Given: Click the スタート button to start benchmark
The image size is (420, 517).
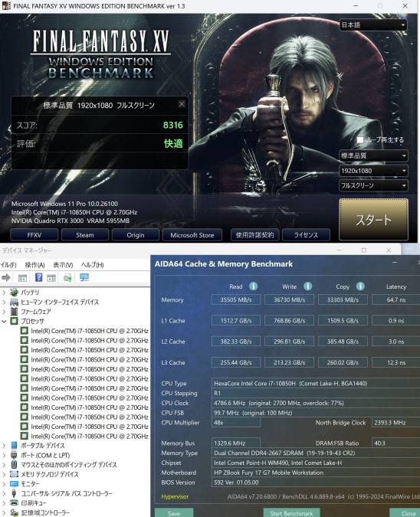Looking at the screenshot, I should coord(373,220).
